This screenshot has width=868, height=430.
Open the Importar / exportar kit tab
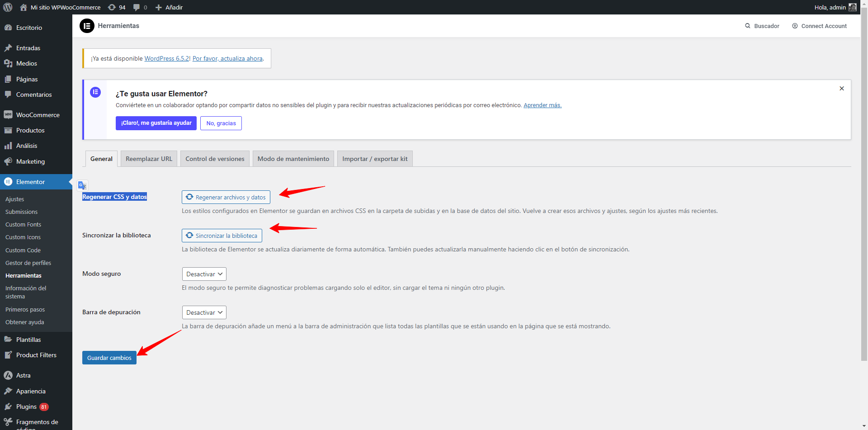click(x=375, y=159)
